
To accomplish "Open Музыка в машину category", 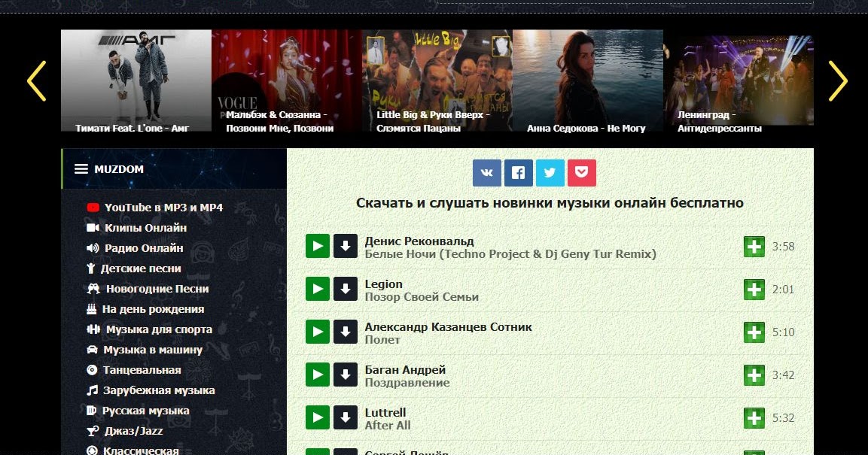I will pos(145,350).
